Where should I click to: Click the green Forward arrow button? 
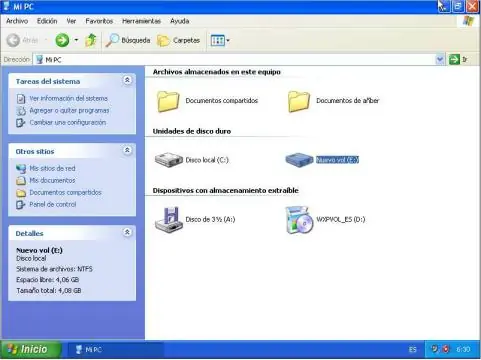click(x=62, y=40)
